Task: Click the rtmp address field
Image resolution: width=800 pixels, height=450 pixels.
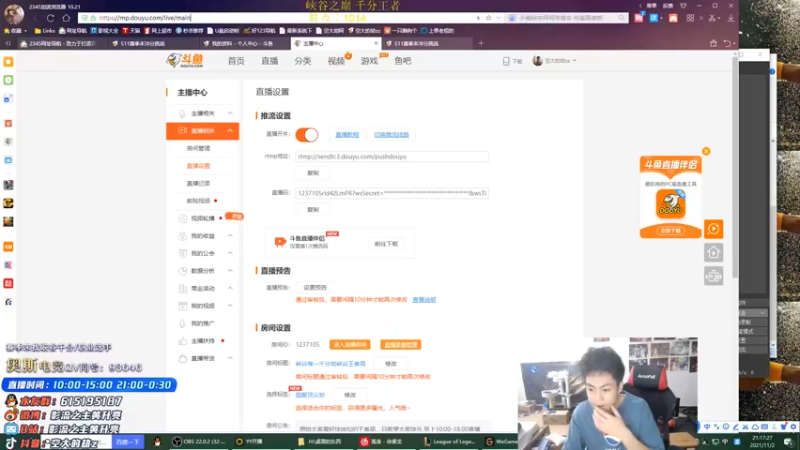Action: tap(392, 157)
